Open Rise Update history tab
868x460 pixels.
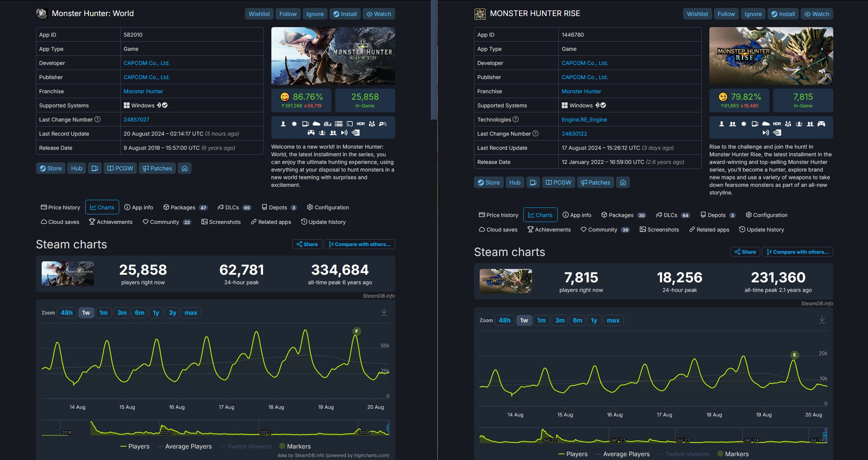pyautogui.click(x=761, y=229)
